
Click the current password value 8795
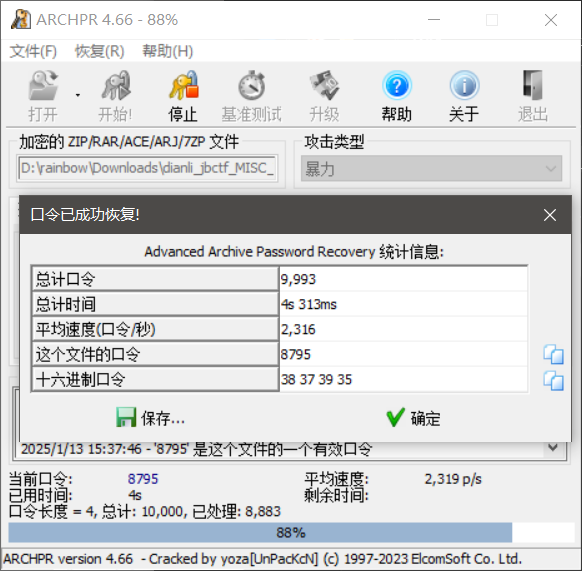(143, 479)
